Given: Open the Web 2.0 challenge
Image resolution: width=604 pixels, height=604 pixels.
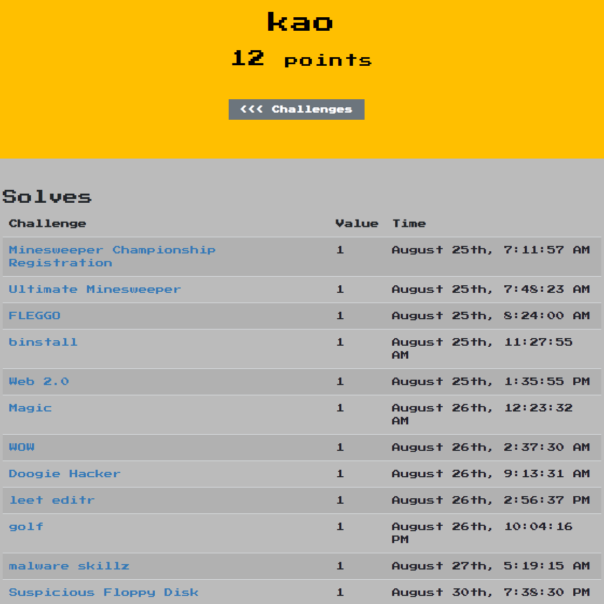Looking at the screenshot, I should [x=39, y=381].
